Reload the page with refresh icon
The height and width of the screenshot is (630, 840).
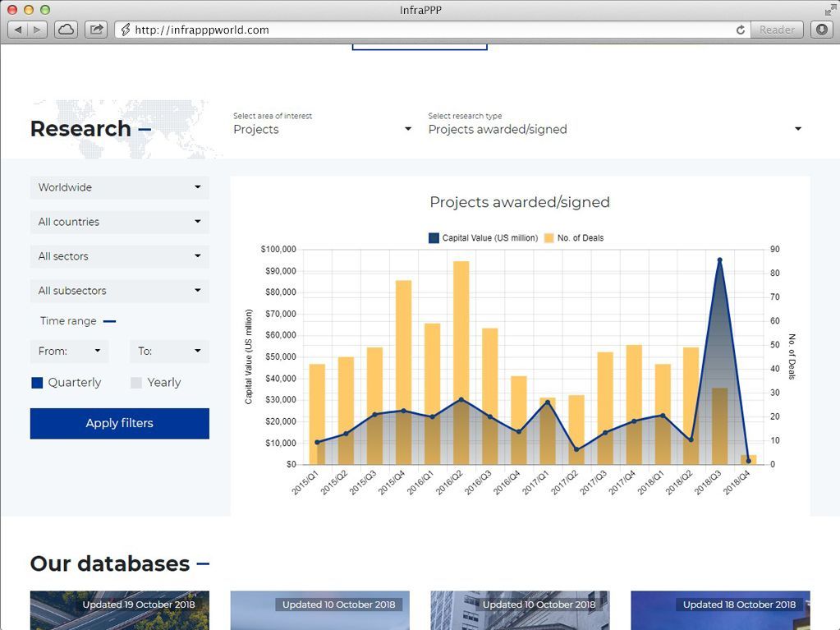741,30
